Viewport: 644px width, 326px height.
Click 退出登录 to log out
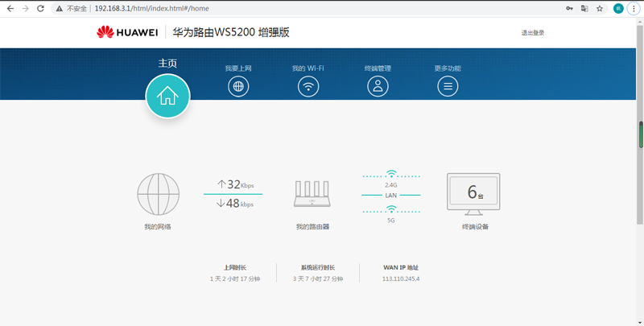point(533,33)
